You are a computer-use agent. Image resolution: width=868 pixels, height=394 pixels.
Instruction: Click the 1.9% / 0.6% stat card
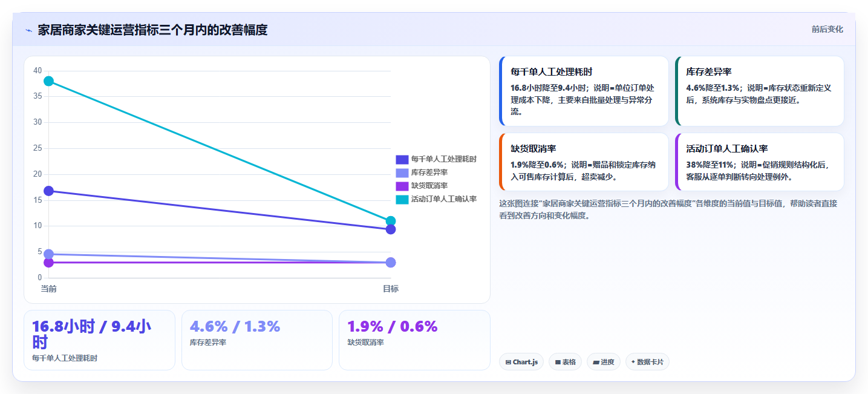click(414, 340)
